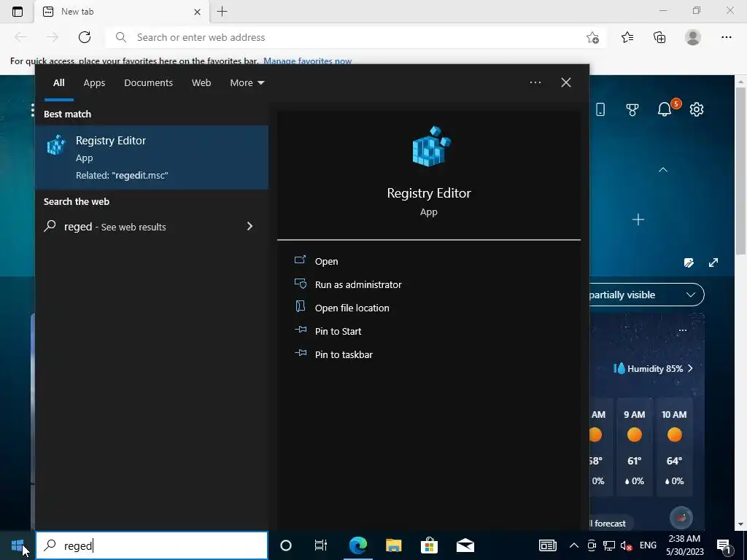Open Humidity 85% details arrow
The image size is (747, 560).
pyautogui.click(x=690, y=368)
